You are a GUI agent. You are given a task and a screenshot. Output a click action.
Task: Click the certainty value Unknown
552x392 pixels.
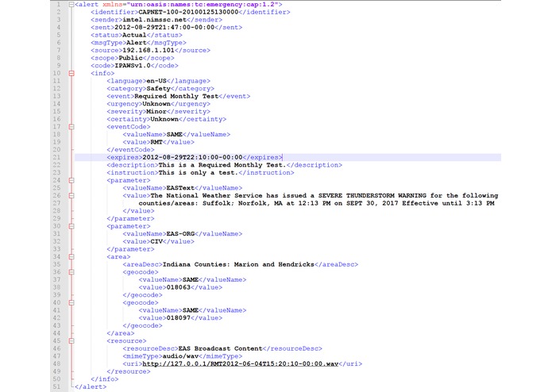point(164,119)
